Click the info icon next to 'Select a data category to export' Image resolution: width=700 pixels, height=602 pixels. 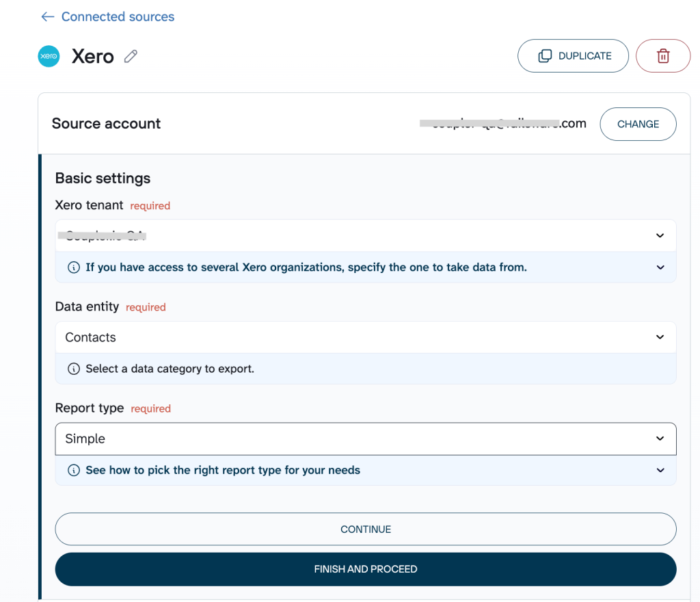tap(73, 369)
